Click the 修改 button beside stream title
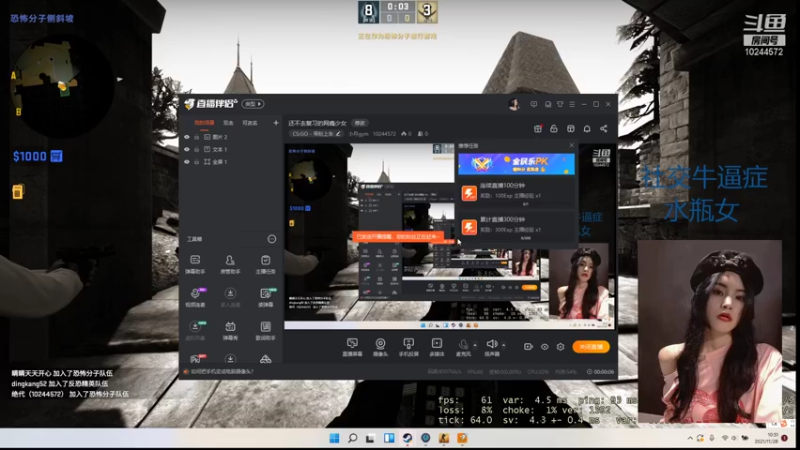Image resolution: width=800 pixels, height=450 pixels. click(360, 123)
